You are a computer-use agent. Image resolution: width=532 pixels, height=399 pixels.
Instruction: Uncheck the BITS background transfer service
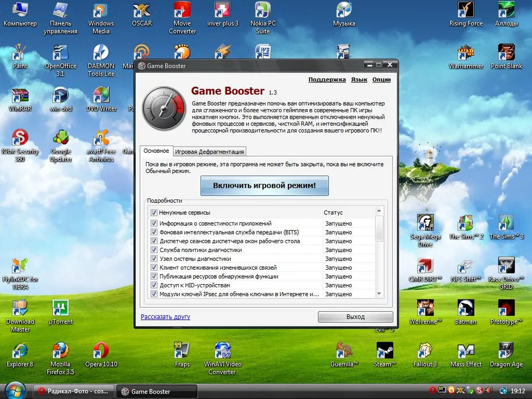[x=154, y=232]
